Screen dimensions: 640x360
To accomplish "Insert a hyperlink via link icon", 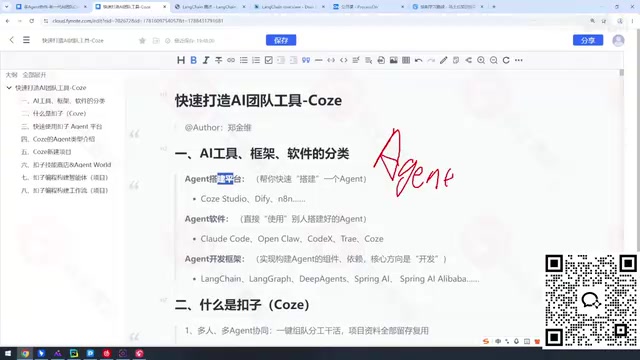I will pyautogui.click(x=231, y=60).
